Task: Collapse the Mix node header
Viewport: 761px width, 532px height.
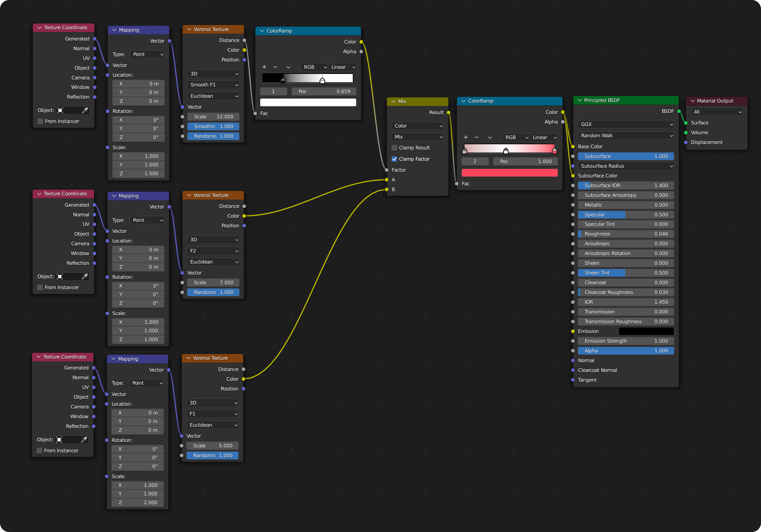Action: 393,101
